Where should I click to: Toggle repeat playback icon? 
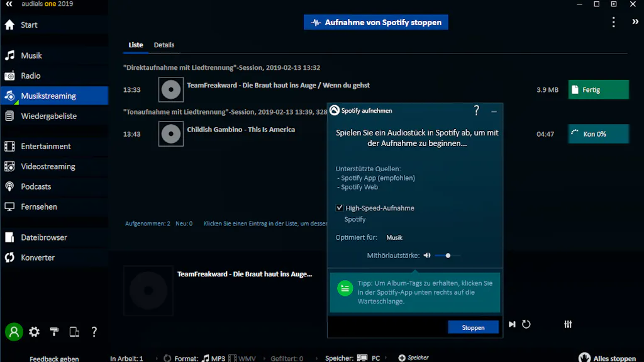[526, 324]
